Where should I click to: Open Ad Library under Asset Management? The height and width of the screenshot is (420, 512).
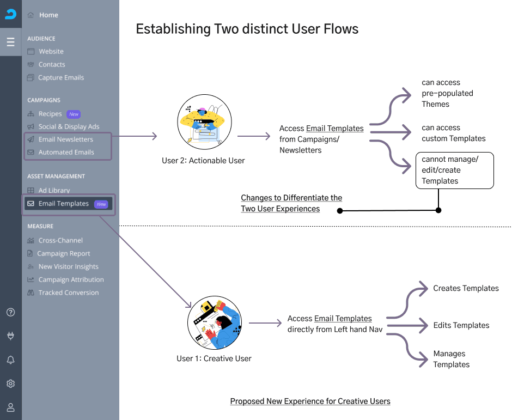pyautogui.click(x=54, y=190)
